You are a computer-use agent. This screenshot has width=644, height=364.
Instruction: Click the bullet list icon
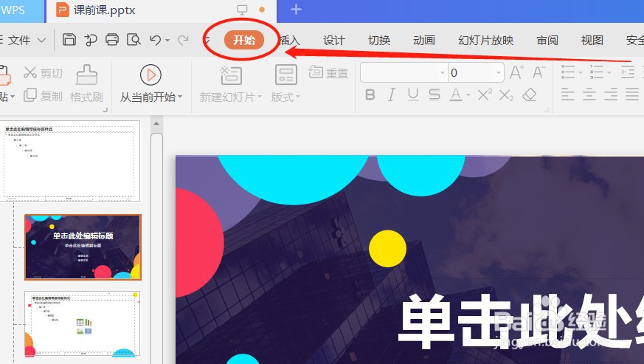568,72
